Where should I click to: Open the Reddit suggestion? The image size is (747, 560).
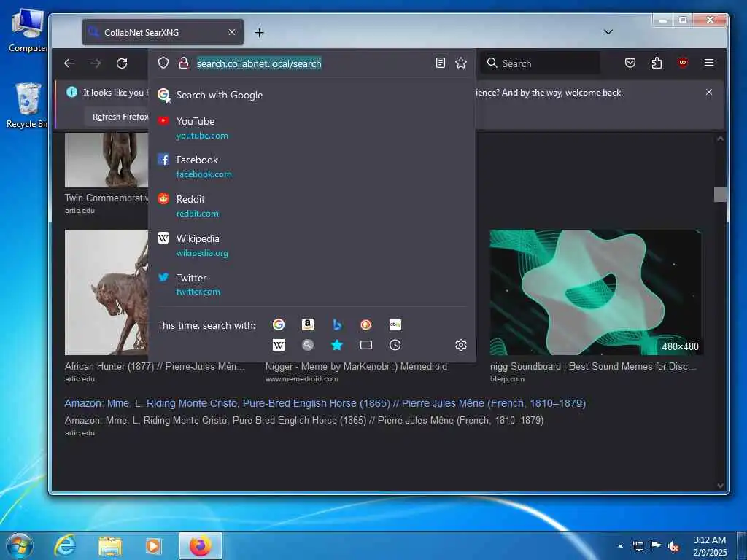point(312,206)
